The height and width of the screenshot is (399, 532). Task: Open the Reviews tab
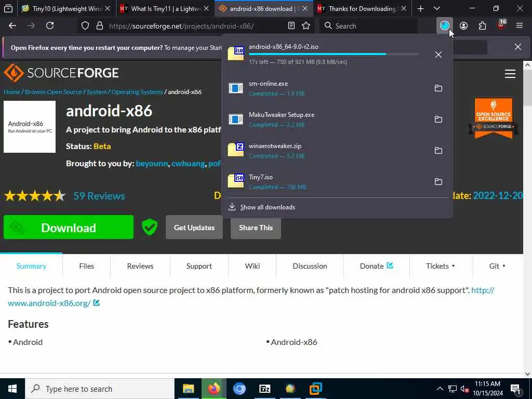tap(140, 266)
